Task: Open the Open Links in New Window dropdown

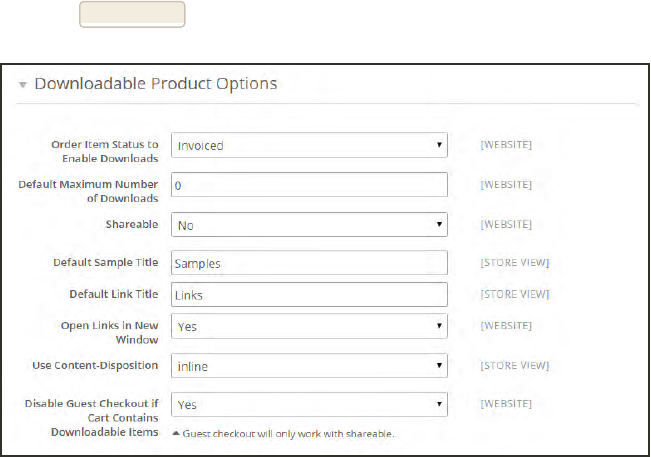Action: click(308, 326)
